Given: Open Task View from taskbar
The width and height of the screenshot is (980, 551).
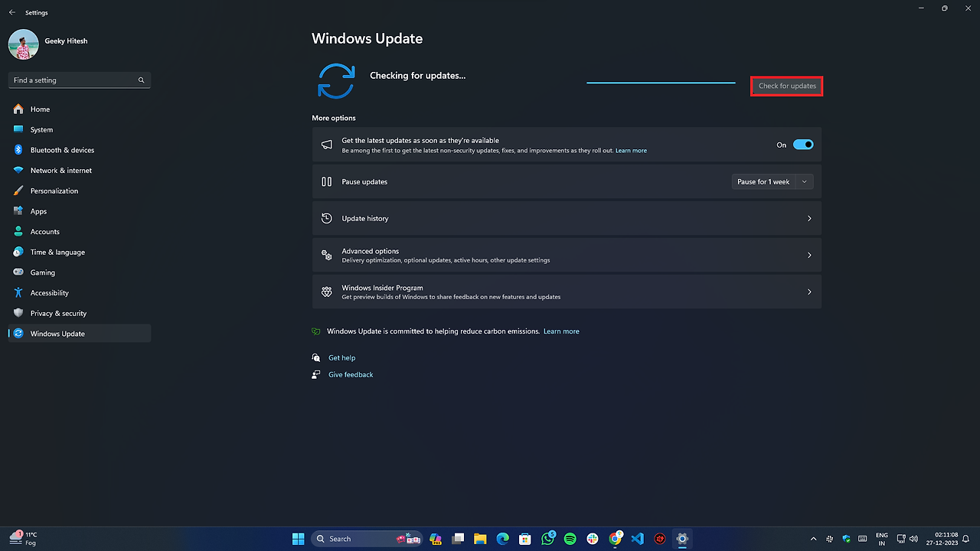Looking at the screenshot, I should tap(458, 539).
